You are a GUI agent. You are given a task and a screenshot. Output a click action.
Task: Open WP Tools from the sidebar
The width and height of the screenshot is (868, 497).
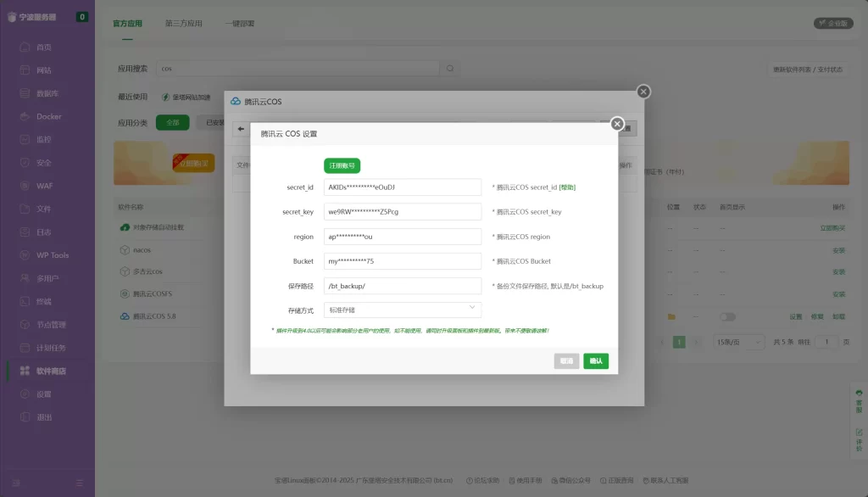25,255
